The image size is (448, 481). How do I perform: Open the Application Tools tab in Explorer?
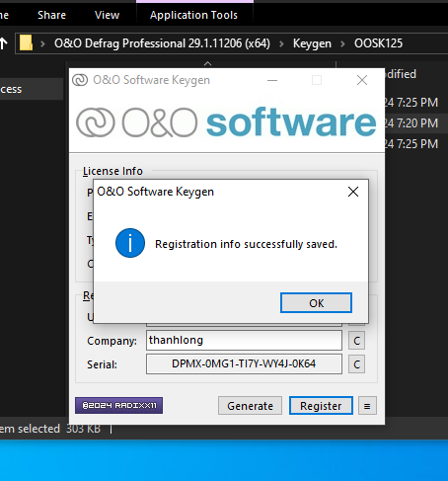tap(193, 15)
